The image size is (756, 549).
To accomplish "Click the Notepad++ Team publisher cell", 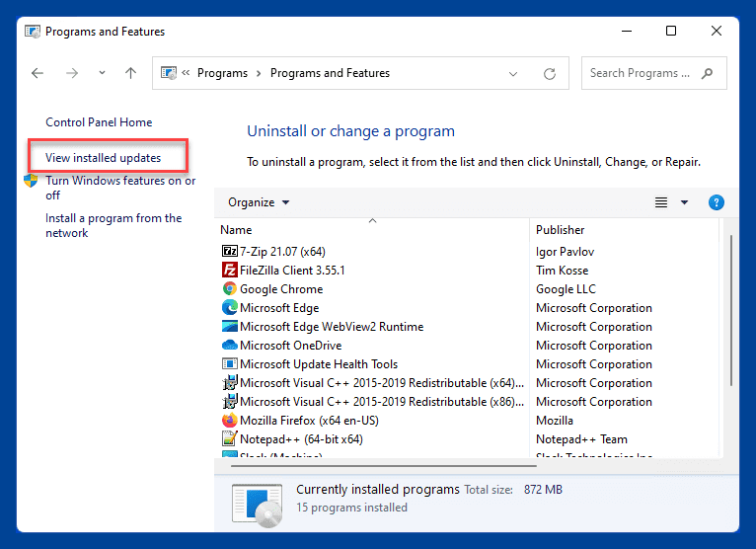I will 581,439.
